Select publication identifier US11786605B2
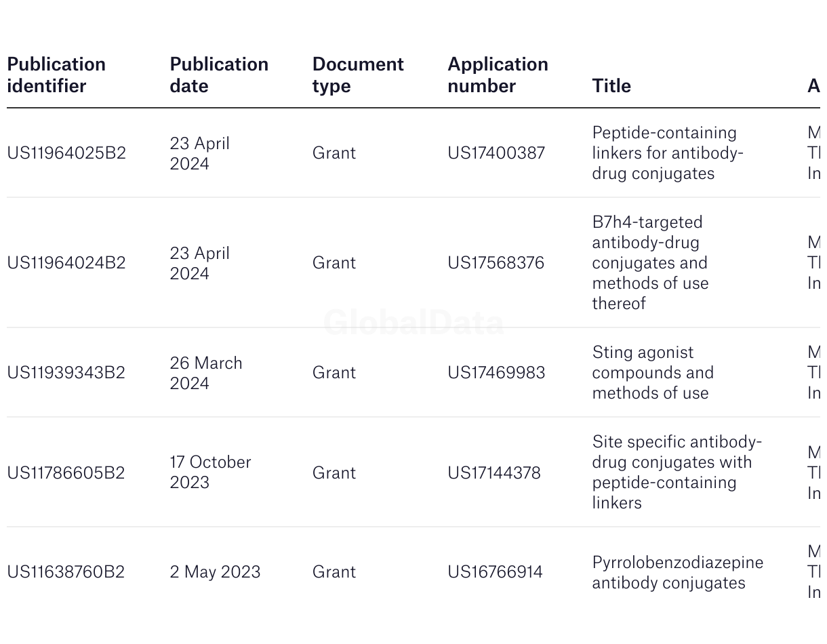 [x=66, y=472]
